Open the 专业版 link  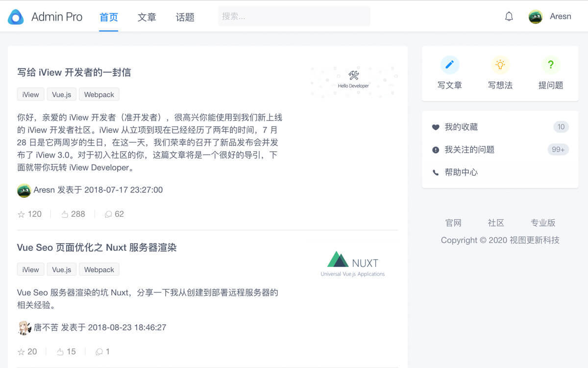[543, 223]
